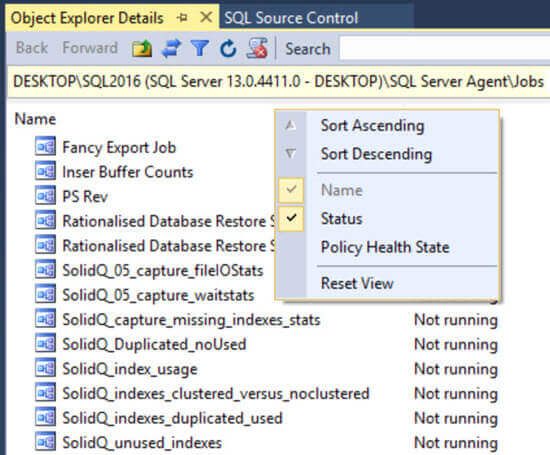Click the pin icon on Object Explorer Details tab

pos(182,17)
